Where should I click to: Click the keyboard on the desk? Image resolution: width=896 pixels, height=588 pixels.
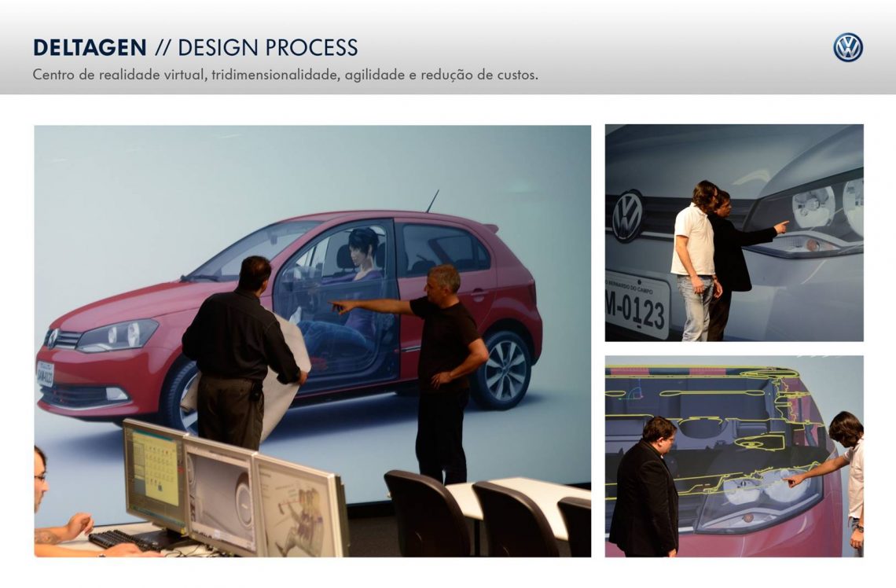[x=126, y=540]
